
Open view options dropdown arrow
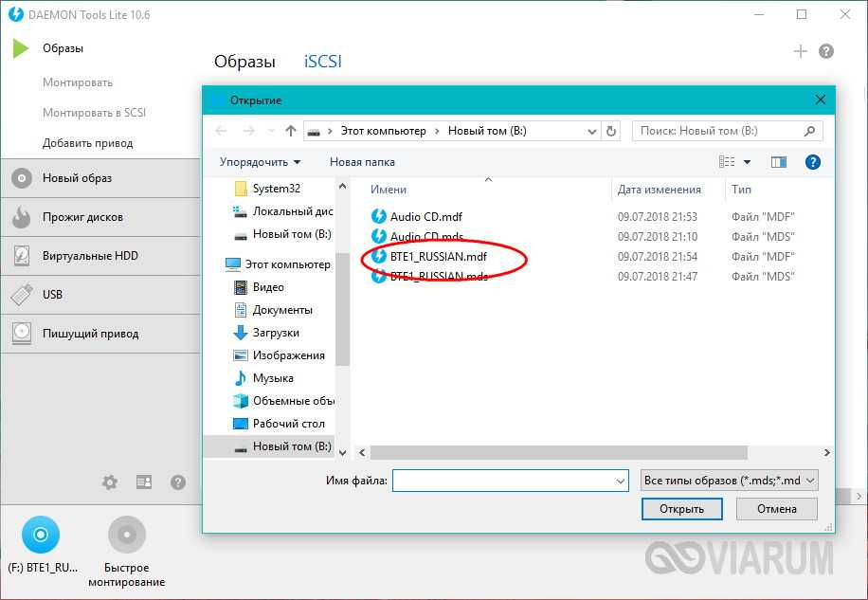[x=747, y=162]
